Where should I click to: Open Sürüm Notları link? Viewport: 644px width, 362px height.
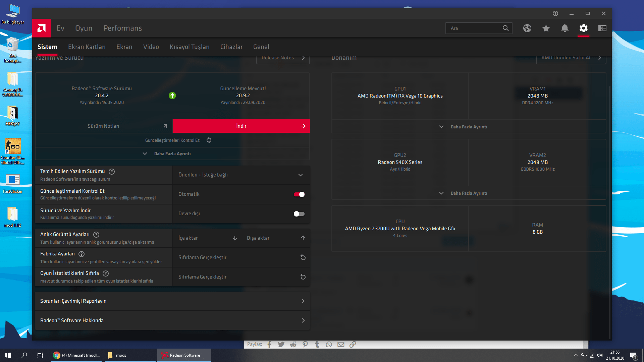coord(104,126)
